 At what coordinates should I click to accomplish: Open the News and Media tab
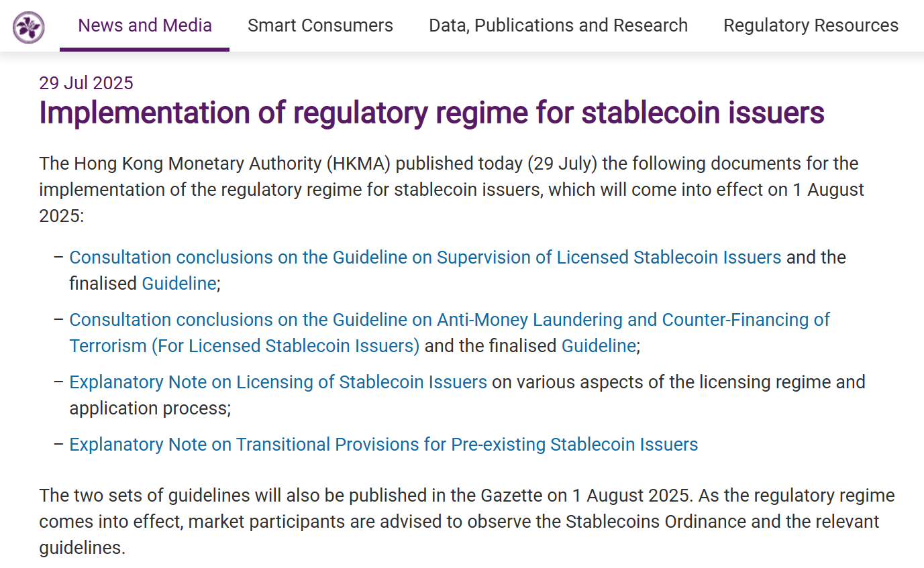145,26
